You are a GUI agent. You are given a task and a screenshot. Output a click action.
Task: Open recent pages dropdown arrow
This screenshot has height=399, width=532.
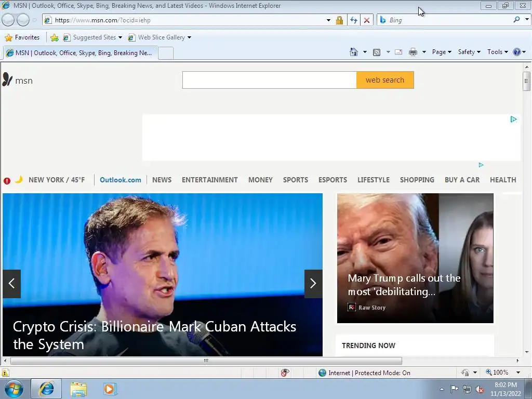click(34, 20)
